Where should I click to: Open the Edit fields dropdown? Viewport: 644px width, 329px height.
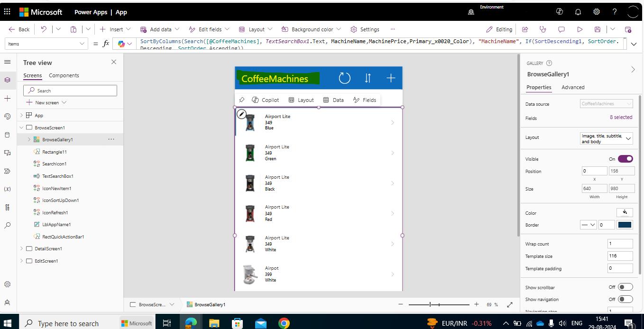click(x=209, y=29)
